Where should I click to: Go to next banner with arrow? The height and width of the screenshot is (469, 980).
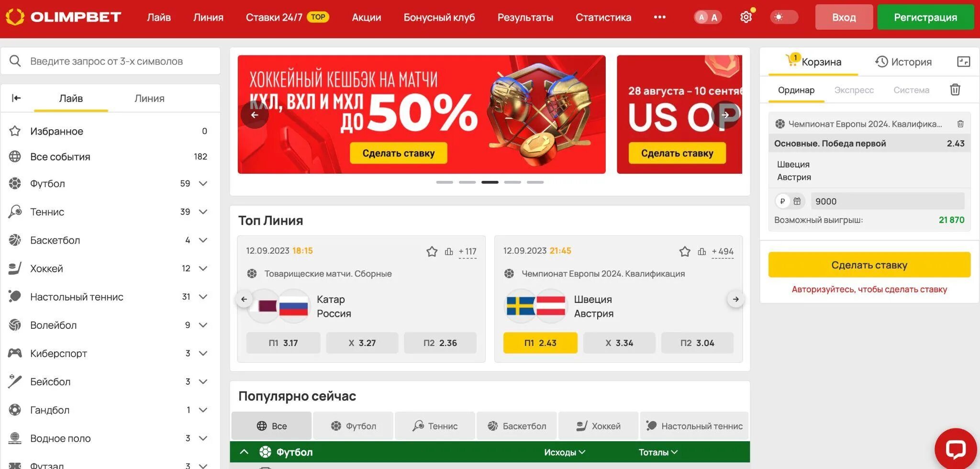pos(725,114)
